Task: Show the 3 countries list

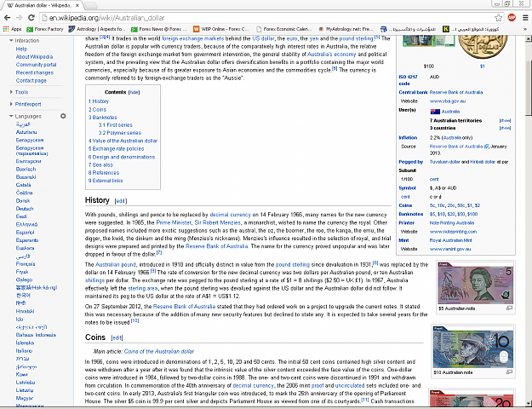Action: pos(505,128)
